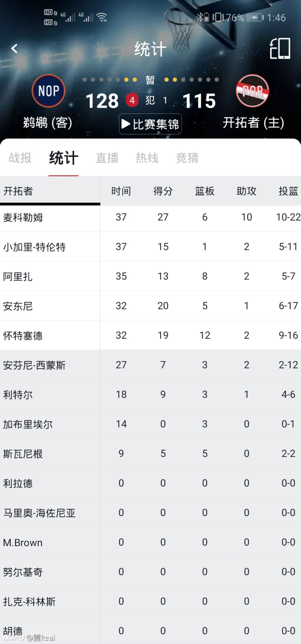301x644 pixels.
Task: Tap the back arrow icon
Action: coord(14,49)
